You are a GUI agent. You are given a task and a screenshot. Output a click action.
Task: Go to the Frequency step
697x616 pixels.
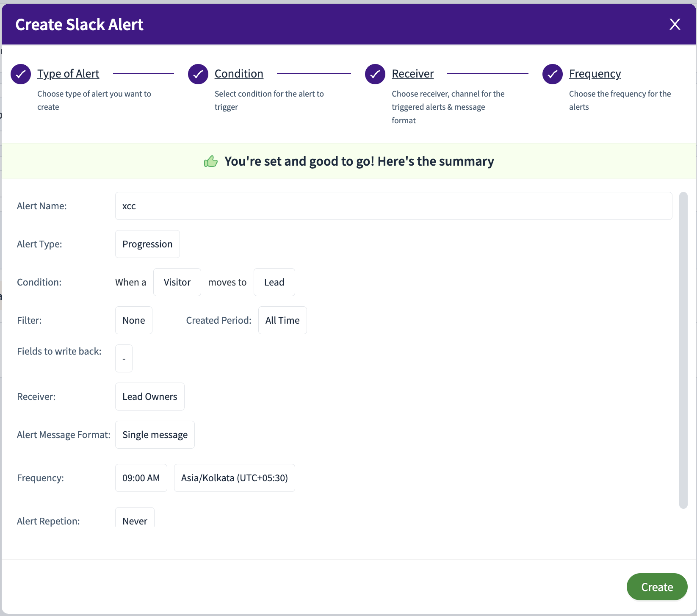pyautogui.click(x=595, y=74)
